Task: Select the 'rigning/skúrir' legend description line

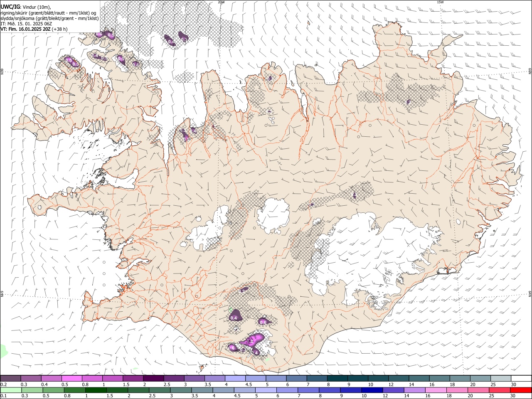Action: pos(48,13)
